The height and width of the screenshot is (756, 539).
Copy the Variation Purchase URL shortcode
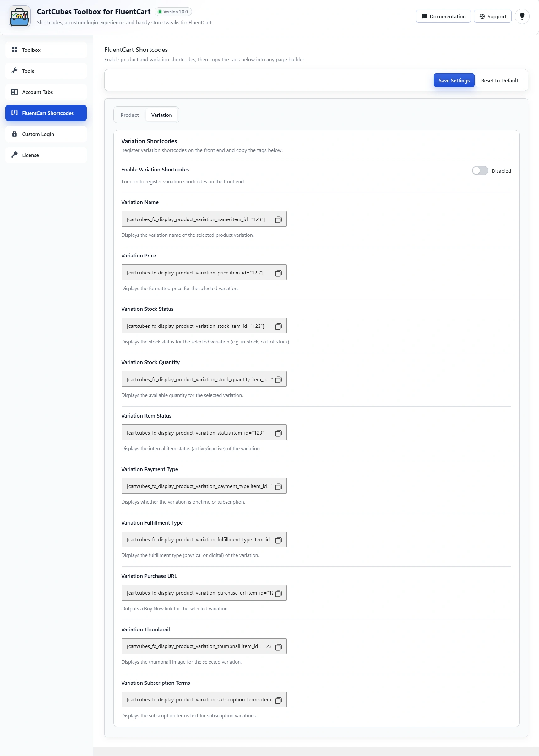[278, 593]
